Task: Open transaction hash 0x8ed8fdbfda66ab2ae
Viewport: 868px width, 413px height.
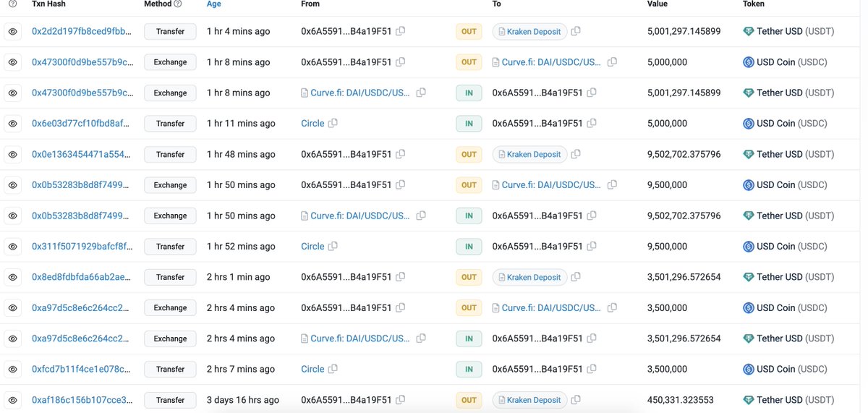Action: click(x=82, y=277)
